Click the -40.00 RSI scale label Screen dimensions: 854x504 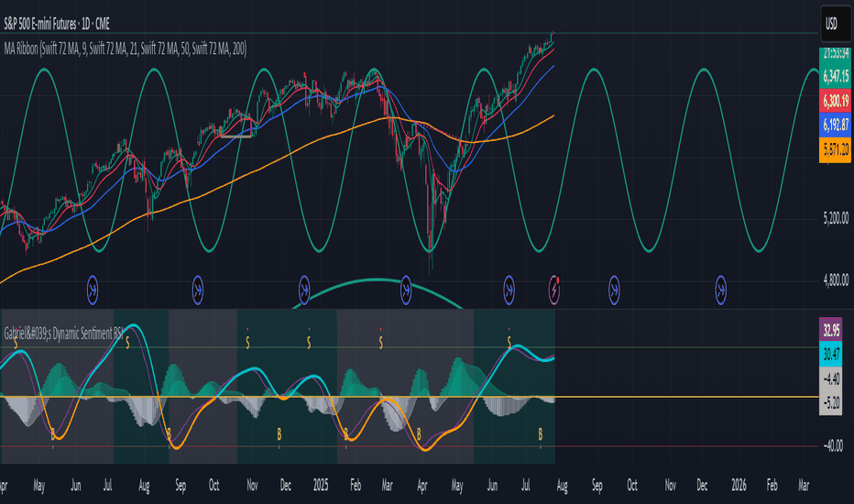(833, 445)
